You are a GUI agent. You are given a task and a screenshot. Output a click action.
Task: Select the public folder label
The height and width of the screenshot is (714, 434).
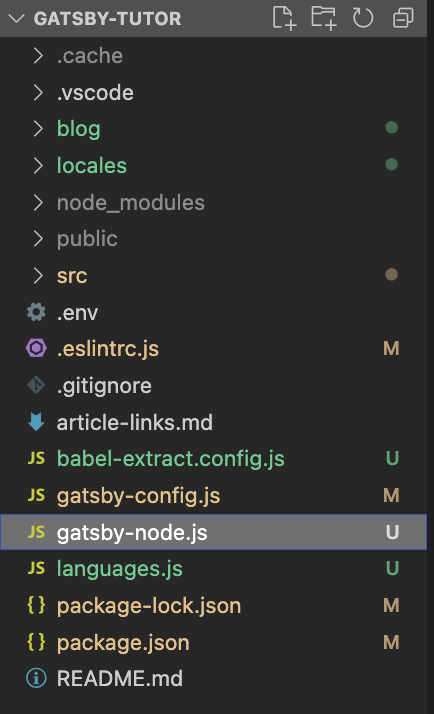(x=87, y=239)
